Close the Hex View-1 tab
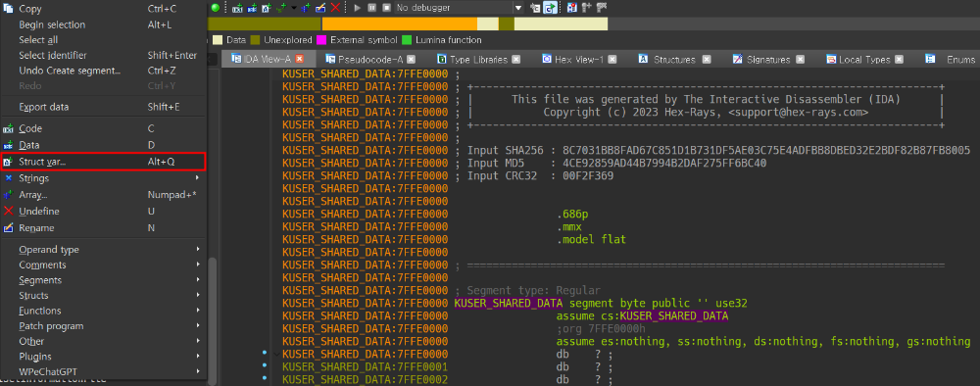 click(612, 60)
